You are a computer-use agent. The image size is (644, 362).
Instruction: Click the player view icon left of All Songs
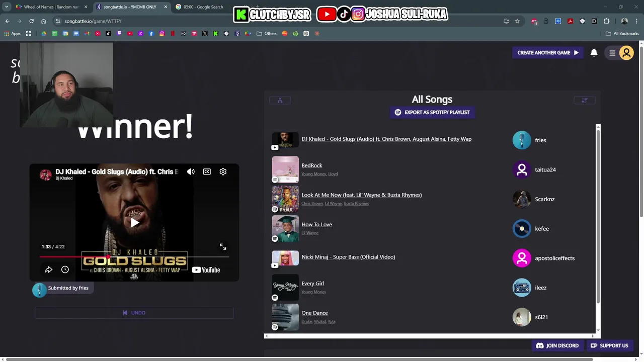(x=280, y=100)
